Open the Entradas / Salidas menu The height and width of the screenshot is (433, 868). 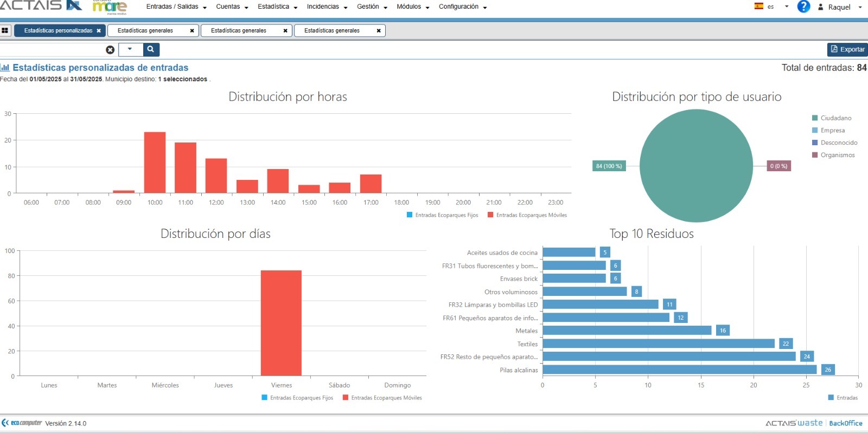click(x=176, y=7)
